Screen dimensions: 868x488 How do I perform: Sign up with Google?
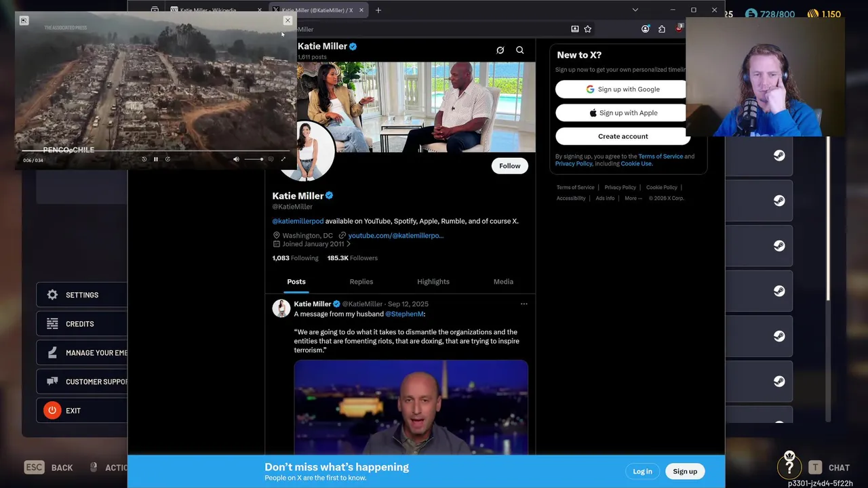pos(623,89)
